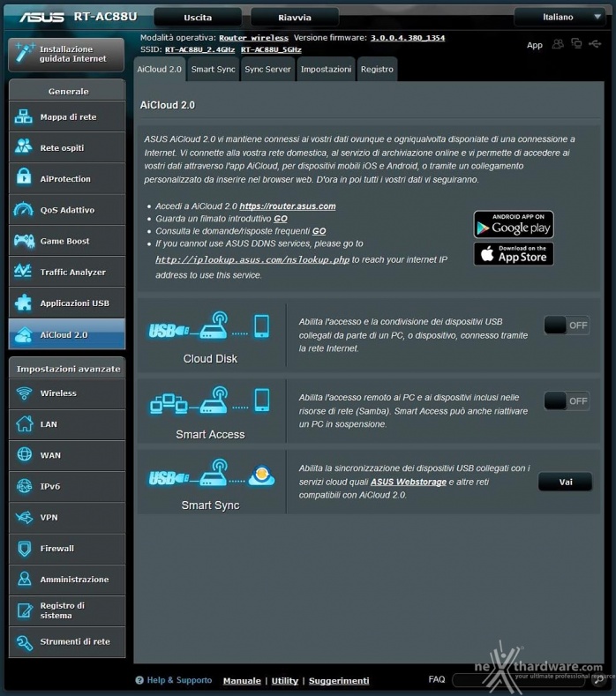The image size is (616, 696).
Task: Click the Google Play badge
Action: 514,224
